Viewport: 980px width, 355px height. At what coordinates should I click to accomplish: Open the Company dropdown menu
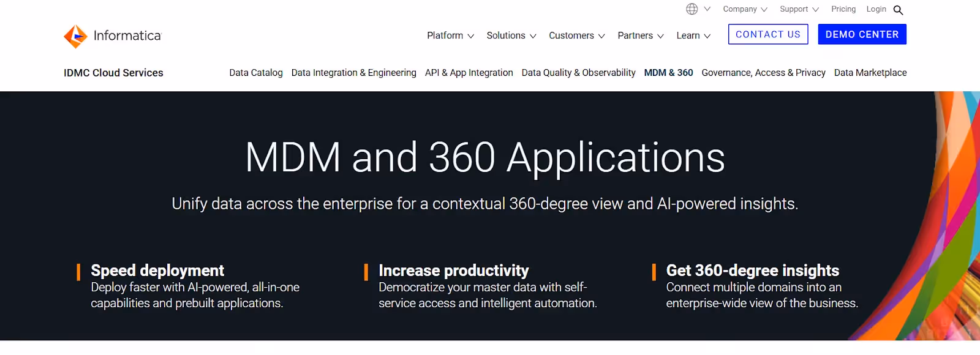pos(745,9)
